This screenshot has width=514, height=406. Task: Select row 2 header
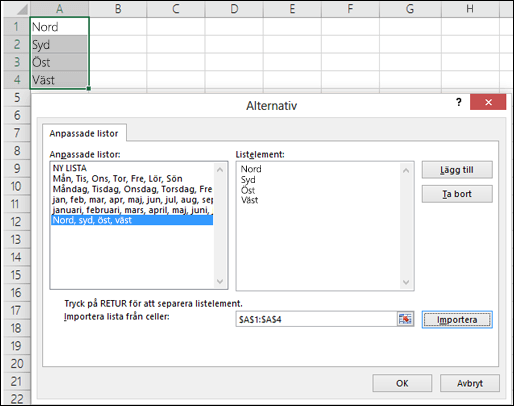coord(16,44)
